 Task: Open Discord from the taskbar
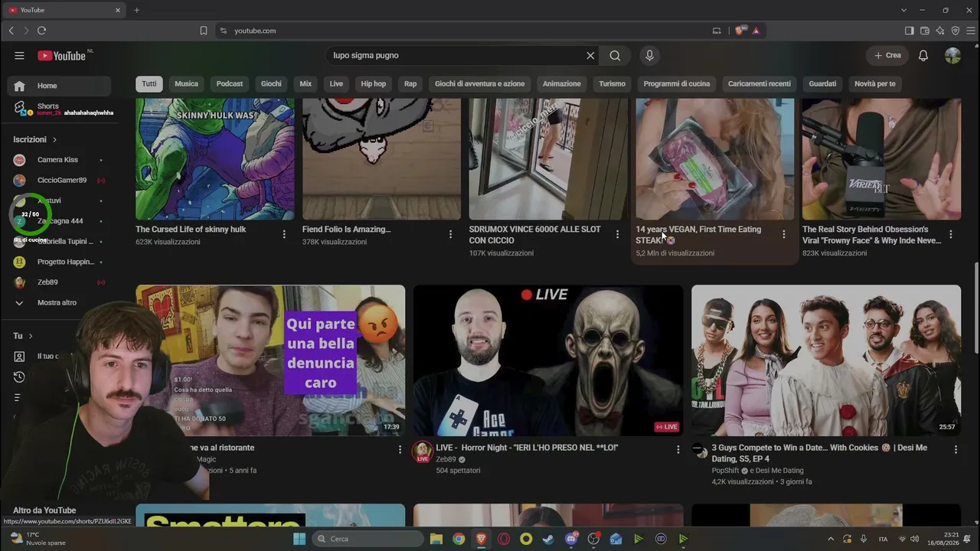tap(571, 539)
